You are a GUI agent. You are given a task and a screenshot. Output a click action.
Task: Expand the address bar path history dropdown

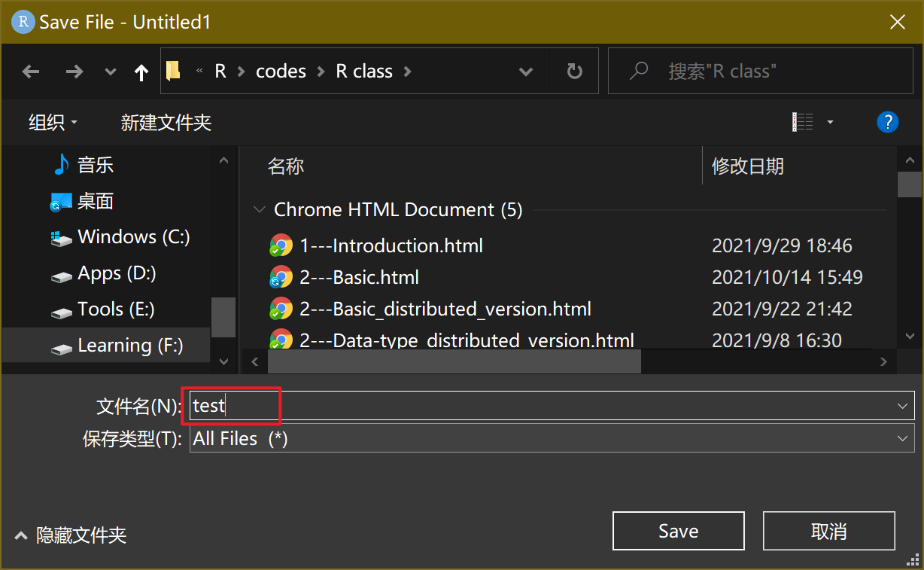(526, 72)
